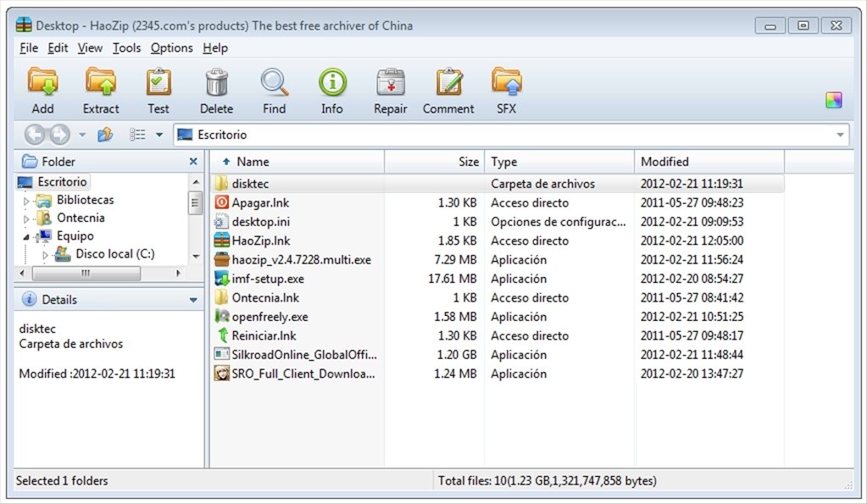This screenshot has height=504, width=867.
Task: Go back with the left arrow button
Action: pyautogui.click(x=35, y=135)
